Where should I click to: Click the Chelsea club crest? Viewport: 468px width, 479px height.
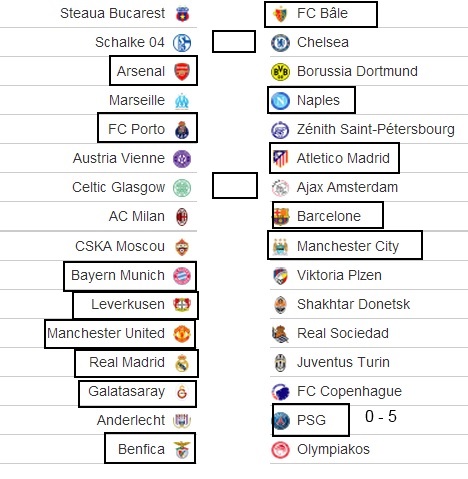(280, 43)
